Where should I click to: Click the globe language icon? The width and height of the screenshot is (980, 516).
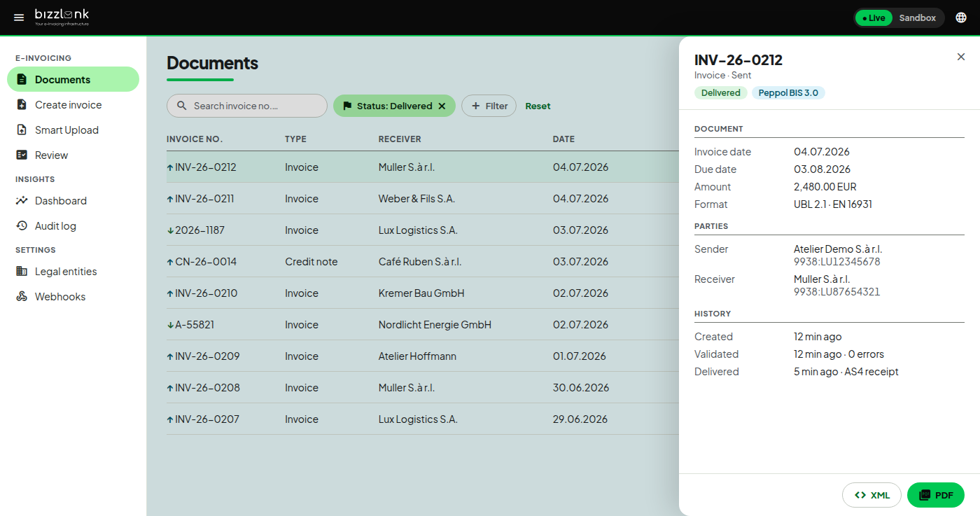(960, 18)
